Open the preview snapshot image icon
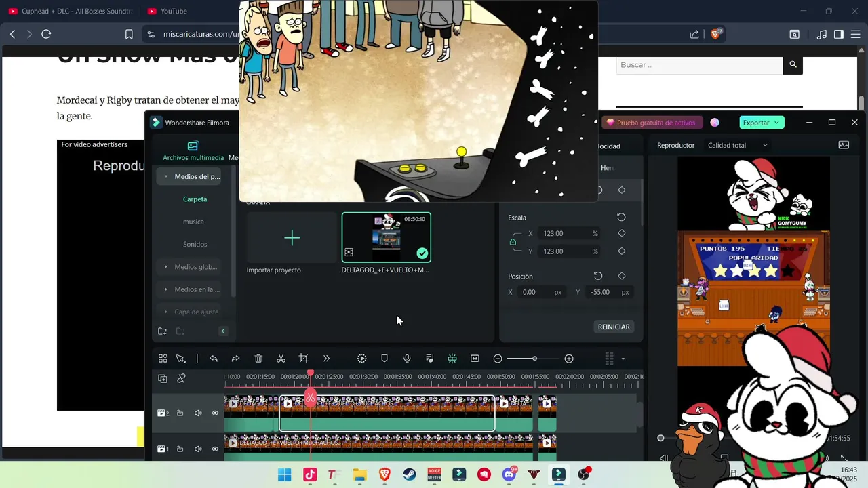868x488 pixels. click(844, 145)
